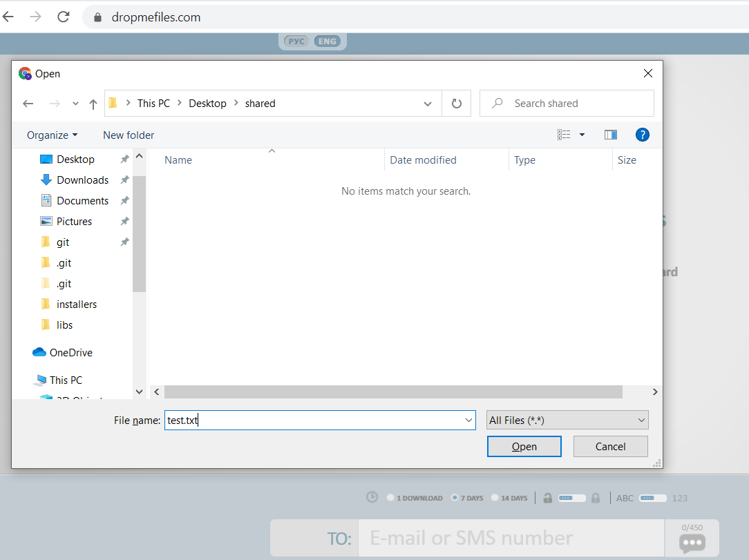The image size is (749, 560).
Task: Create a New folder
Action: (129, 135)
